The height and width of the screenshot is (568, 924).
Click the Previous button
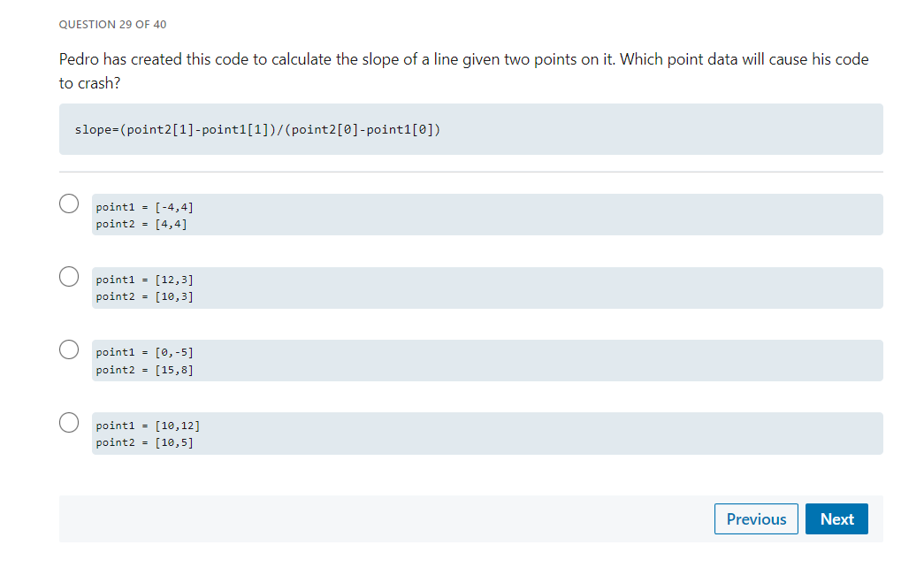pos(755,518)
